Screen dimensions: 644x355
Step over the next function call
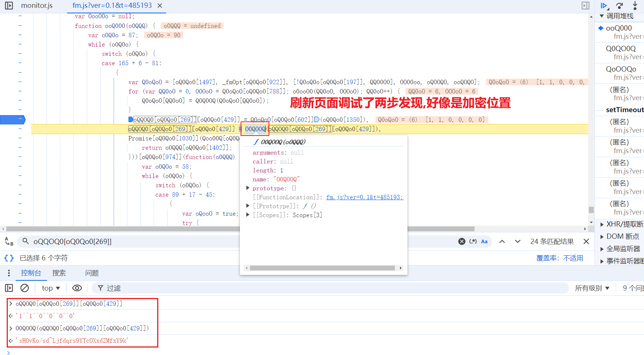click(620, 6)
